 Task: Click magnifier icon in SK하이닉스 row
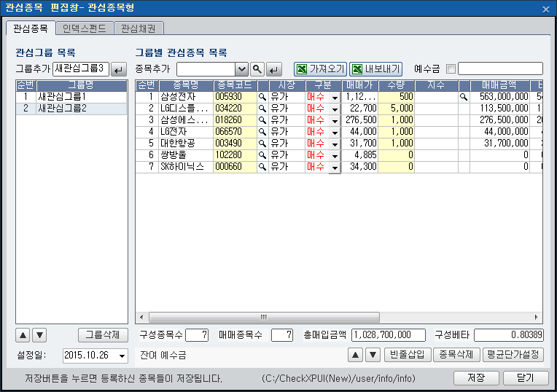click(x=262, y=167)
